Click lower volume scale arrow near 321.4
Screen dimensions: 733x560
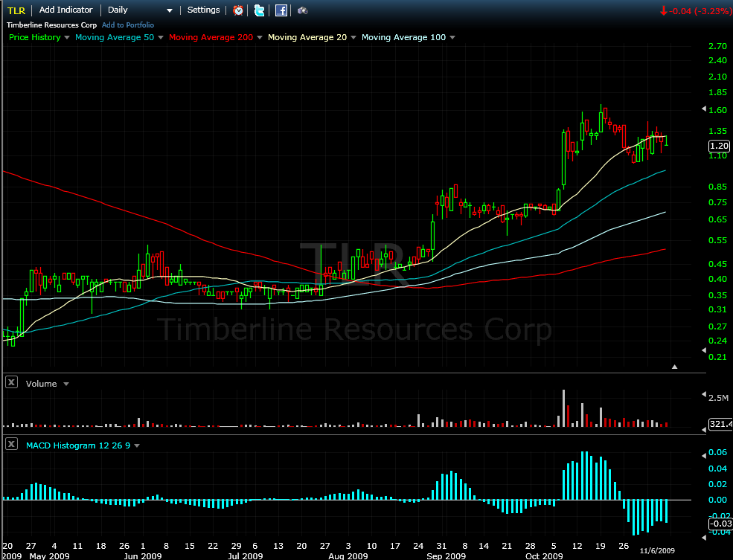[x=704, y=429]
